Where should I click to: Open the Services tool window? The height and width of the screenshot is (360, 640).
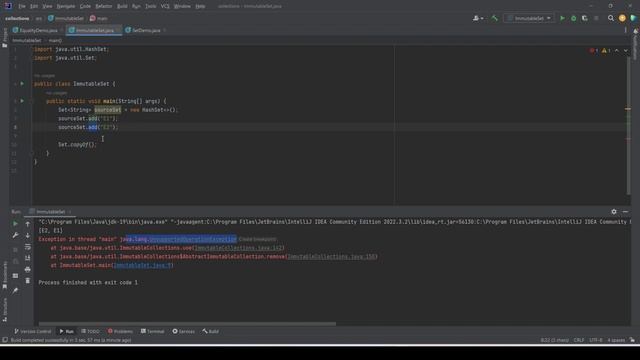coord(183,331)
